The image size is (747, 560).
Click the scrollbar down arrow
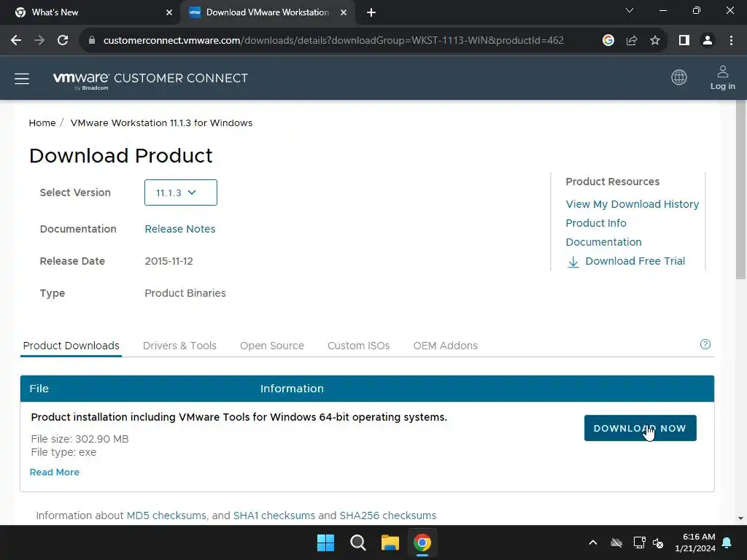tap(741, 518)
